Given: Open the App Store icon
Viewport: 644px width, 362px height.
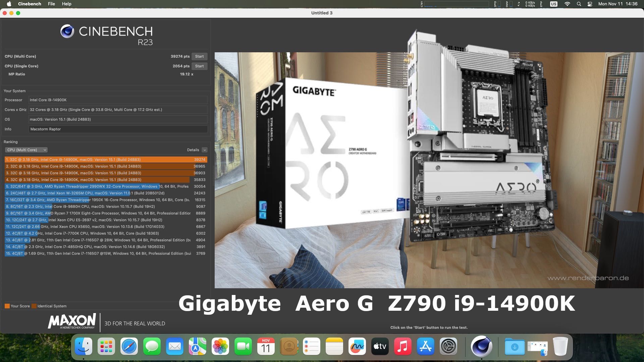Looking at the screenshot, I should click(426, 346).
